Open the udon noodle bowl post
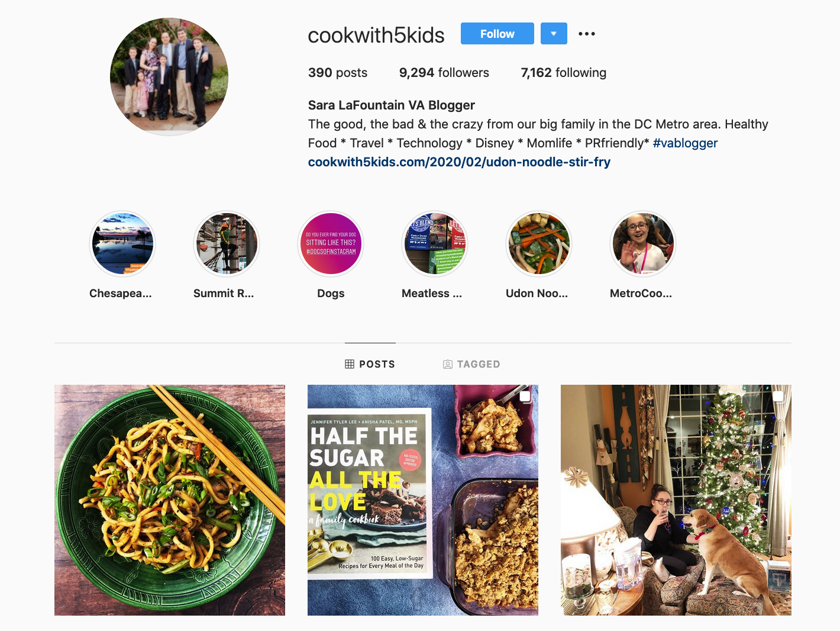Image resolution: width=840 pixels, height=631 pixels. 170,500
